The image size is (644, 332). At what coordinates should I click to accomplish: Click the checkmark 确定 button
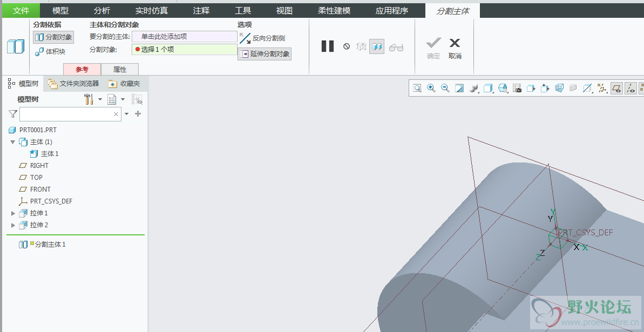pos(433,48)
